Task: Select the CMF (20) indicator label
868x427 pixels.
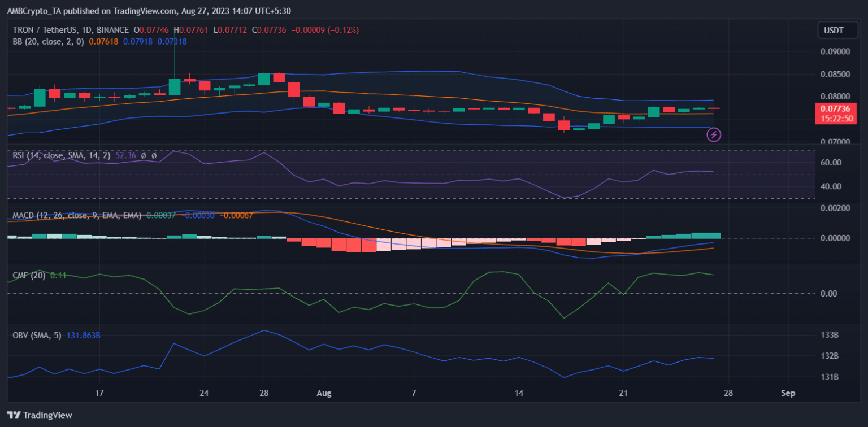Action: coord(29,275)
